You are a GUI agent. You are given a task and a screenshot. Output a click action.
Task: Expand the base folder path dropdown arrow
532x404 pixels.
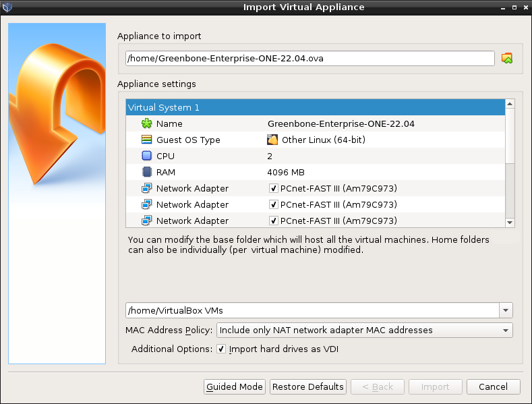506,311
